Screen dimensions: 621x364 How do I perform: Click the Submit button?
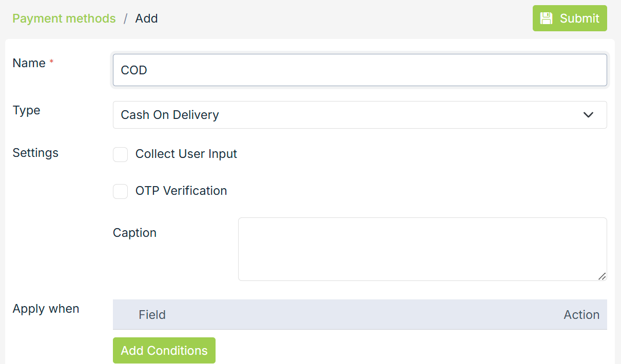[x=570, y=18]
